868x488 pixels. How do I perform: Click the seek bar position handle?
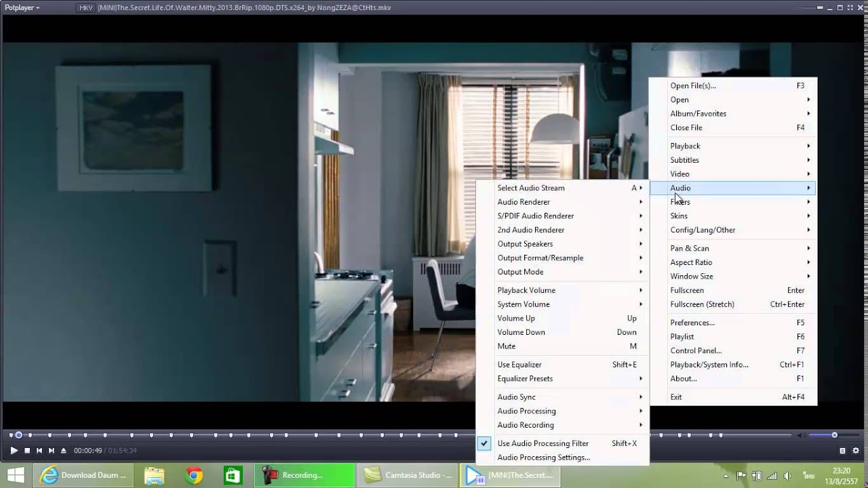18,435
